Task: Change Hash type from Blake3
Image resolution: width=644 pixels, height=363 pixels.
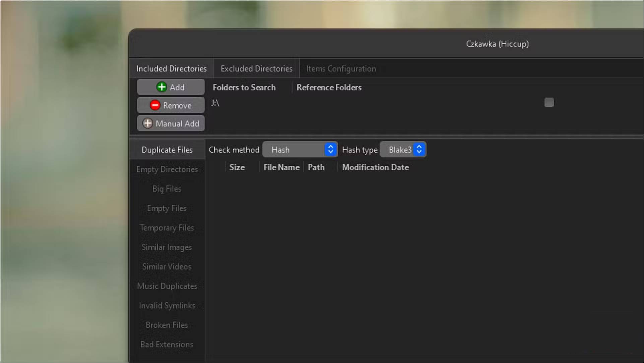Action: [x=400, y=149]
